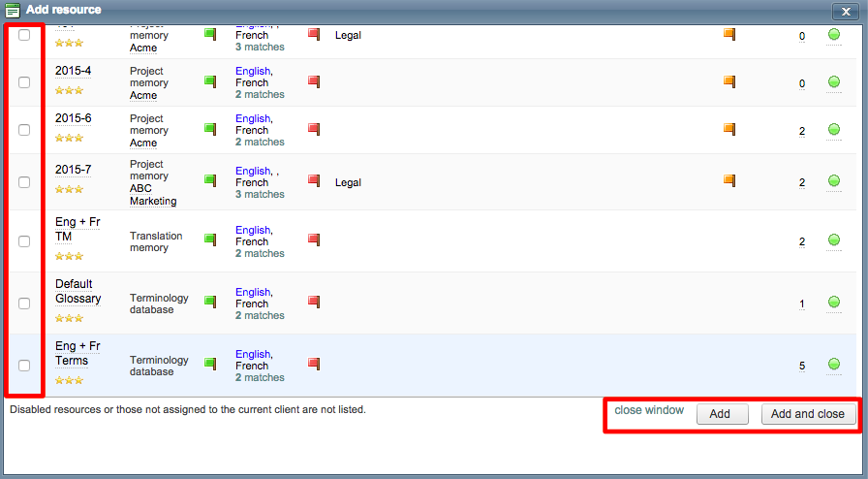Click red flag icon in 2015-6 row
This screenshot has width=868, height=479.
313,129
